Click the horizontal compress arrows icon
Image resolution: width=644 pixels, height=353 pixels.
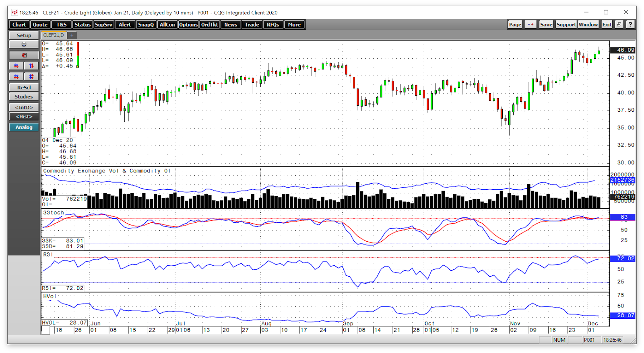[x=16, y=76]
